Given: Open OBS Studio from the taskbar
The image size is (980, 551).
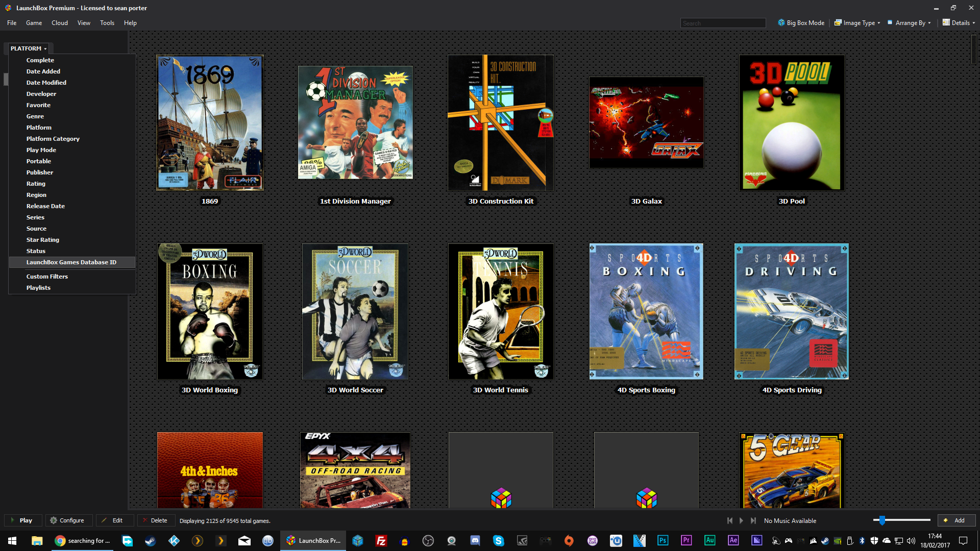Looking at the screenshot, I should [x=428, y=541].
